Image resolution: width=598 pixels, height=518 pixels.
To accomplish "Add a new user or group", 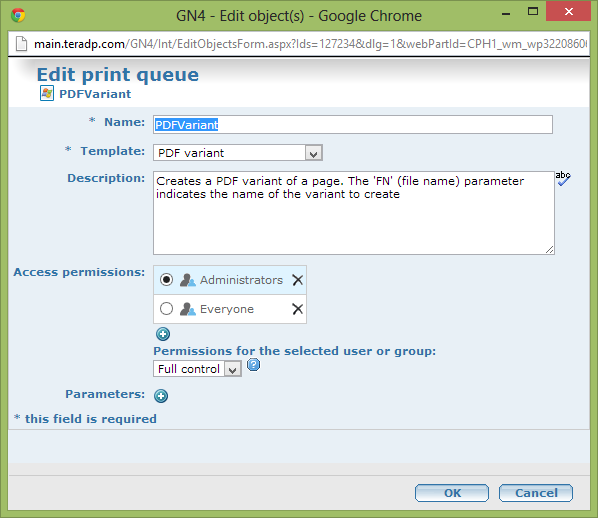I will click(163, 334).
